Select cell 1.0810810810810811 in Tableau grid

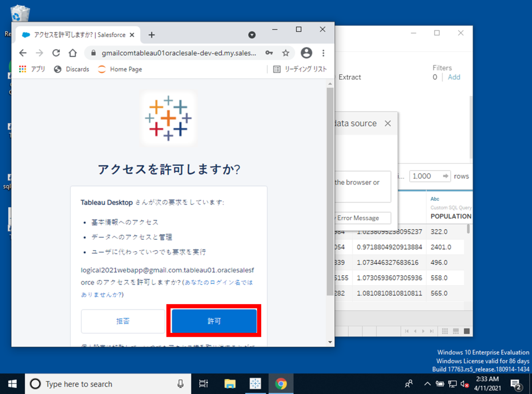(389, 293)
